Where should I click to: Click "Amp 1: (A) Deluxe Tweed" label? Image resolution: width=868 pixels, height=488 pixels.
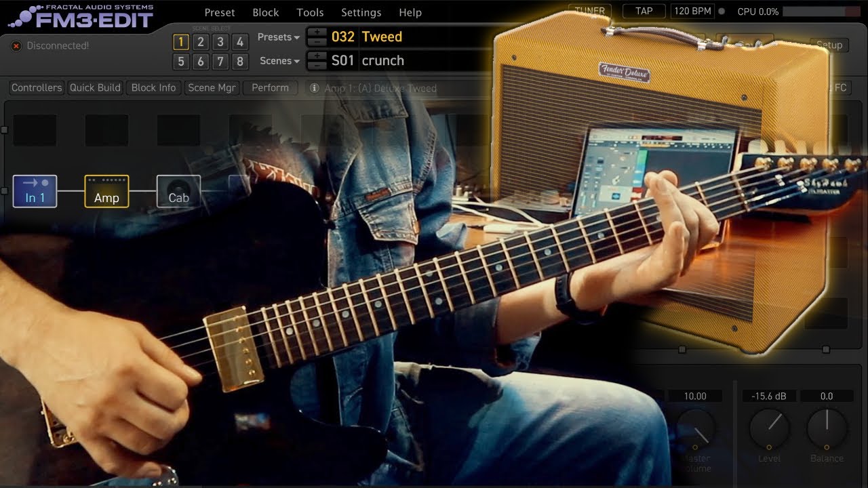[x=380, y=88]
